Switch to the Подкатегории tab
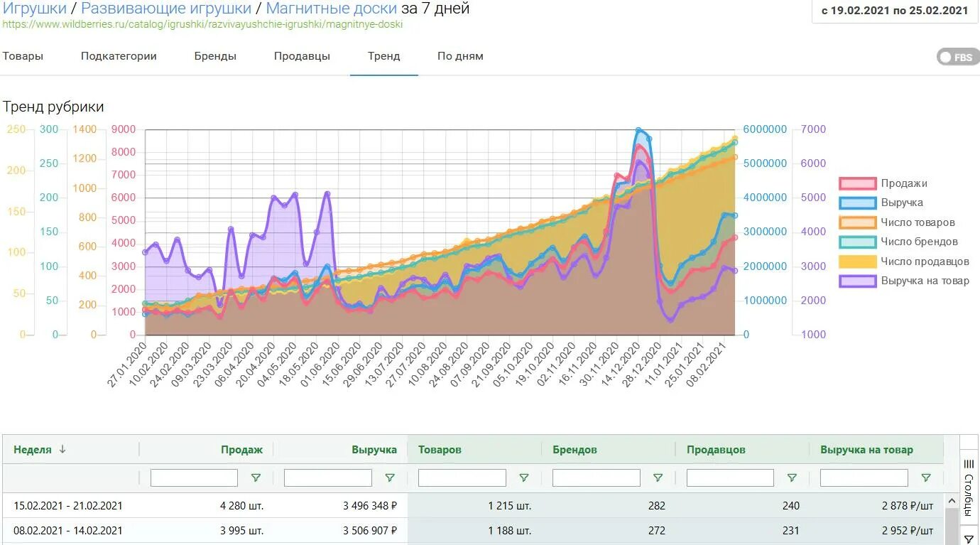Viewport: 980px width, 545px height. tap(119, 56)
